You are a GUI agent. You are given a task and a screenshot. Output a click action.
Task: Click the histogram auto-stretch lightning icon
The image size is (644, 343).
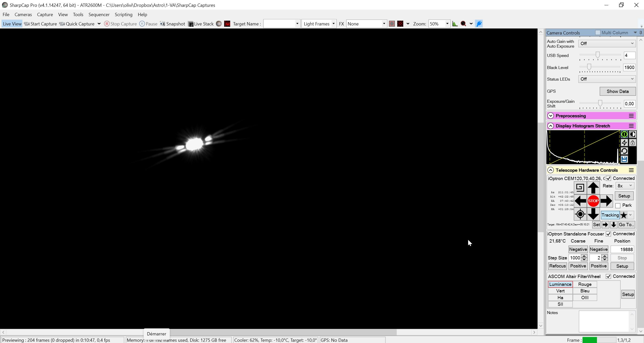click(624, 143)
